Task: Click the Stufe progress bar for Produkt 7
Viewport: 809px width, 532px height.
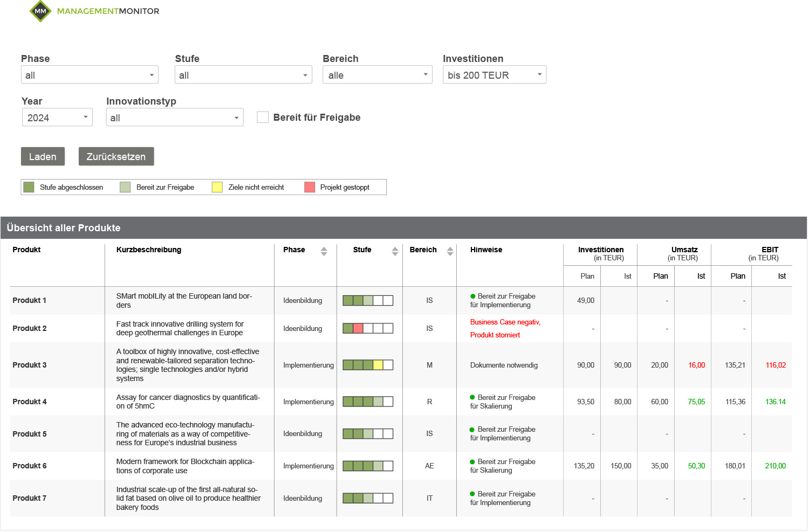Action: (368, 498)
